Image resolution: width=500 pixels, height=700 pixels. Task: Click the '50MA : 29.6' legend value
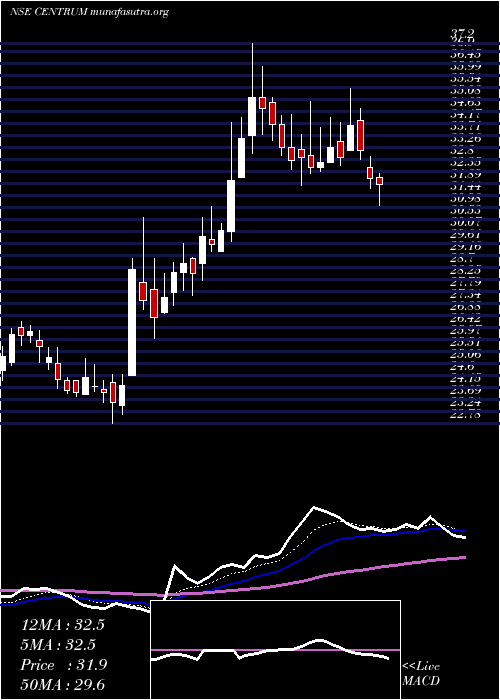click(x=62, y=685)
